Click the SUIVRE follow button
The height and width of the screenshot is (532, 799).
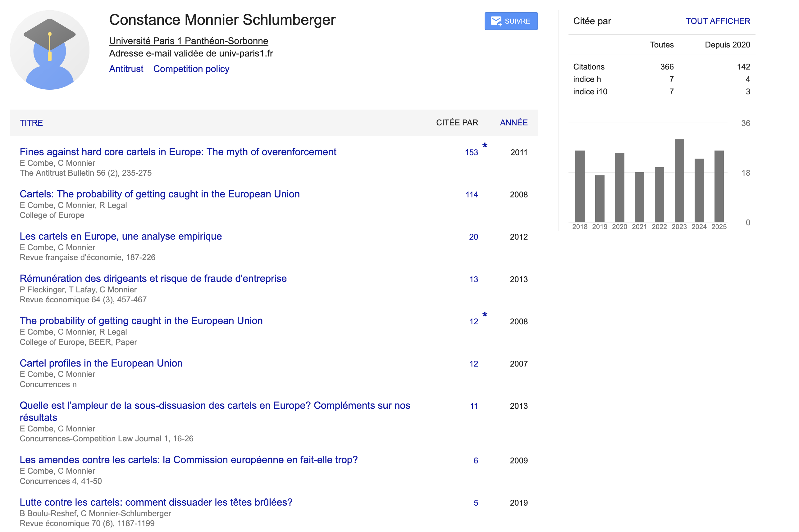tap(511, 21)
